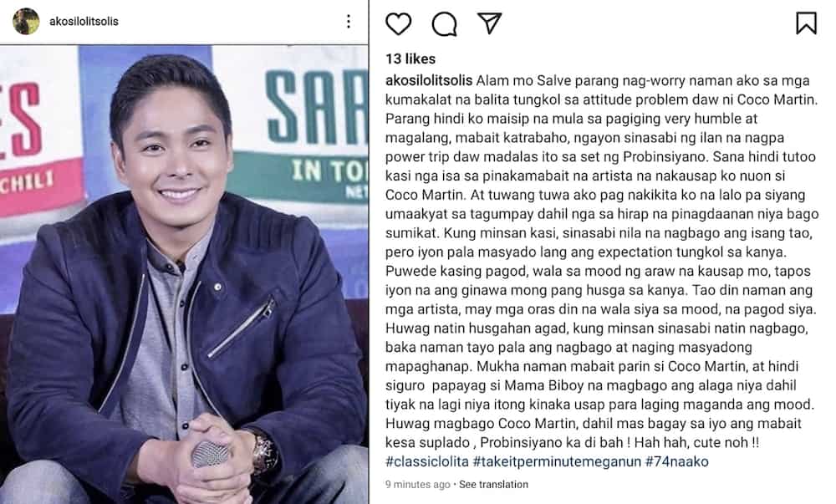
Task: Like the post with the heart icon
Action: click(398, 24)
